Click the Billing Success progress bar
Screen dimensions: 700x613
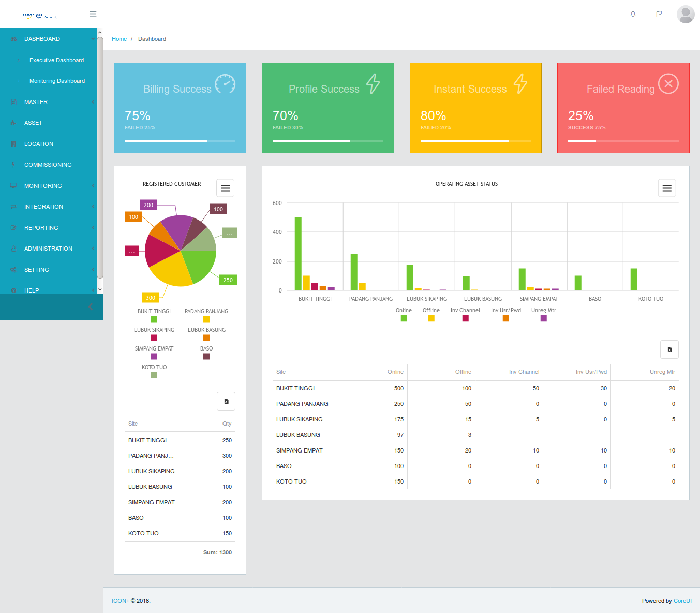[180, 141]
